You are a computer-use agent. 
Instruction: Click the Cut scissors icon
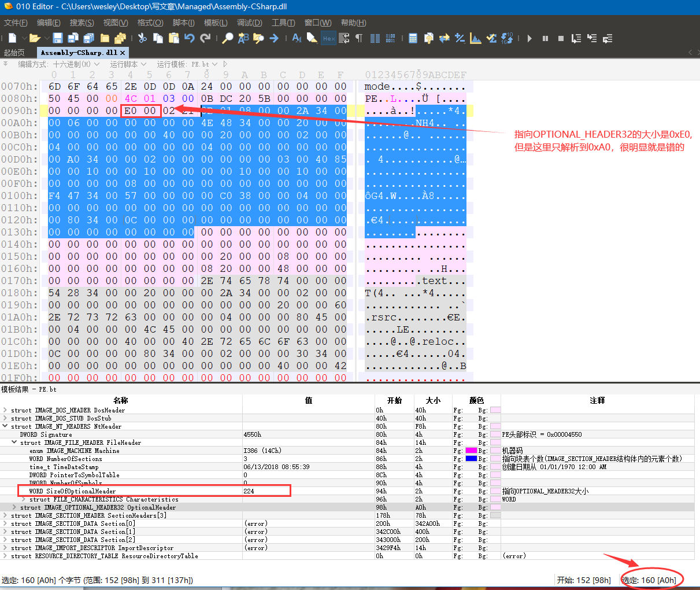(142, 38)
